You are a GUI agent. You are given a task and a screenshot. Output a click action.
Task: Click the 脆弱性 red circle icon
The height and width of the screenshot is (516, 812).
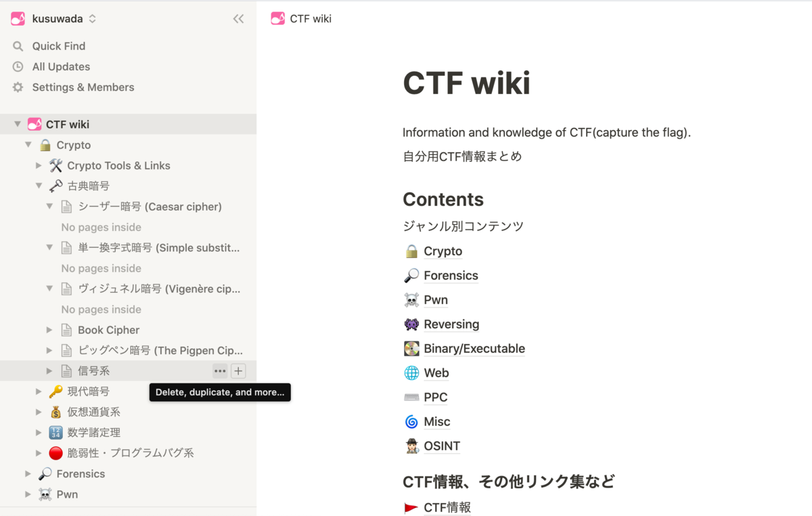point(56,453)
